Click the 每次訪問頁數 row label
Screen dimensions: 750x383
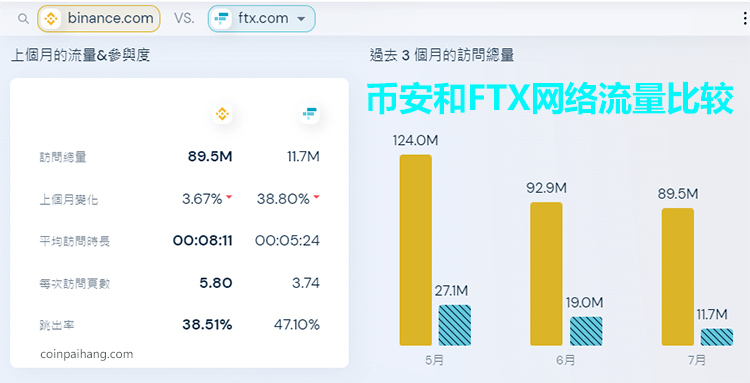[75, 284]
